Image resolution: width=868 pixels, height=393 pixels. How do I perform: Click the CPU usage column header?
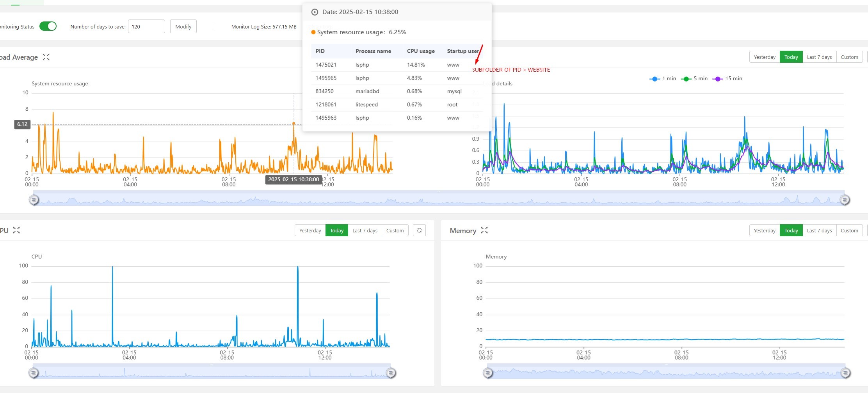click(x=421, y=51)
